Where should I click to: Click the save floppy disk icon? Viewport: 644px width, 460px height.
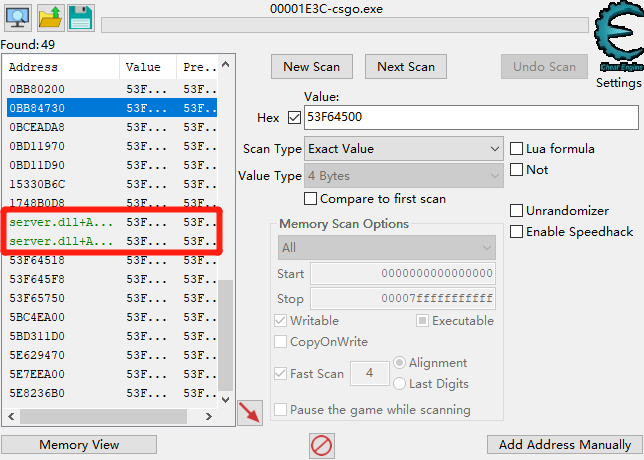click(81, 17)
